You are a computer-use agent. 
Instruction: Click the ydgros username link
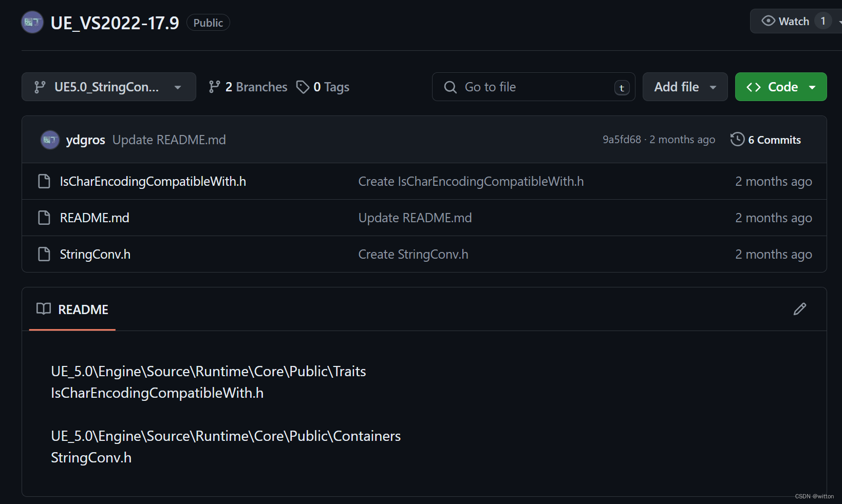pos(85,140)
